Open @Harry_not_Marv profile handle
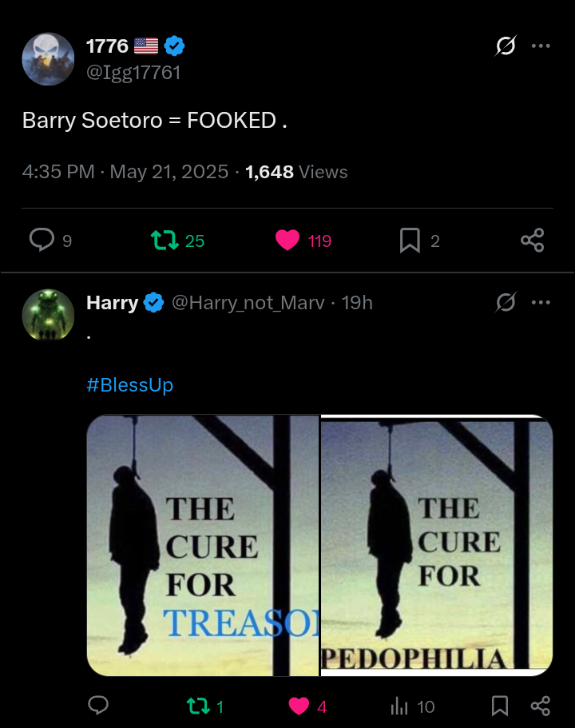Screen dimensions: 575x728 pos(248,303)
